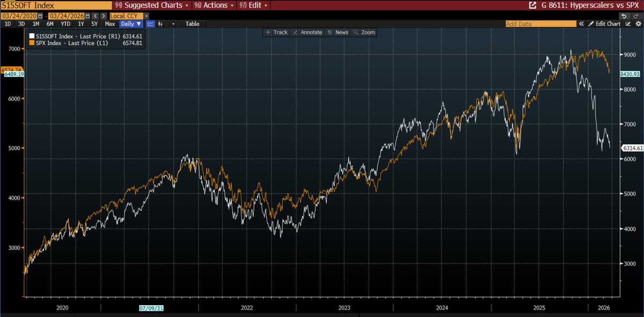The height and width of the screenshot is (317, 644).
Task: Open Suggested Charts dropdown menu
Action: (x=152, y=5)
